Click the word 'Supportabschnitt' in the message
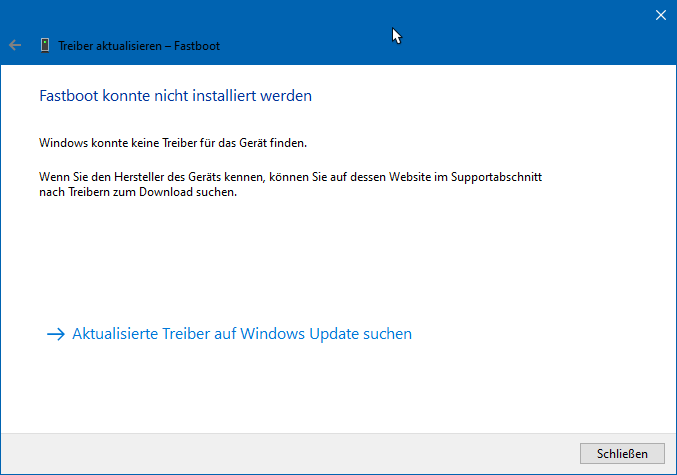 pyautogui.click(x=509, y=176)
